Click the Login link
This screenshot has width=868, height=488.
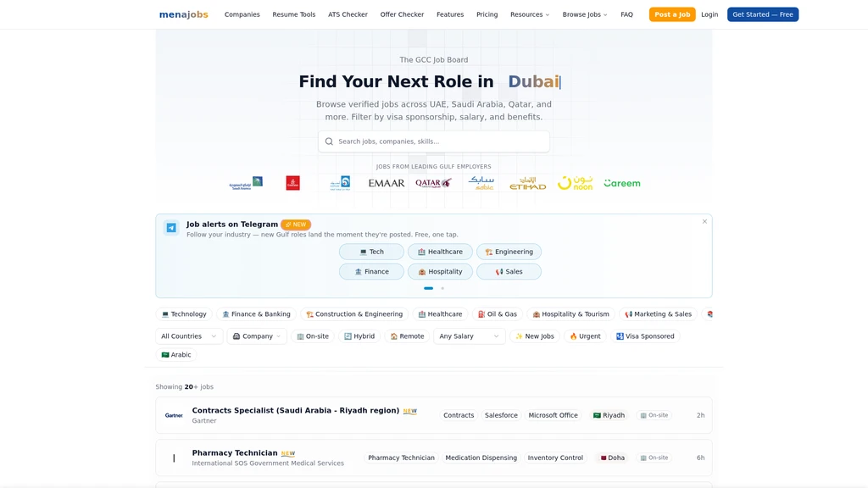point(709,14)
